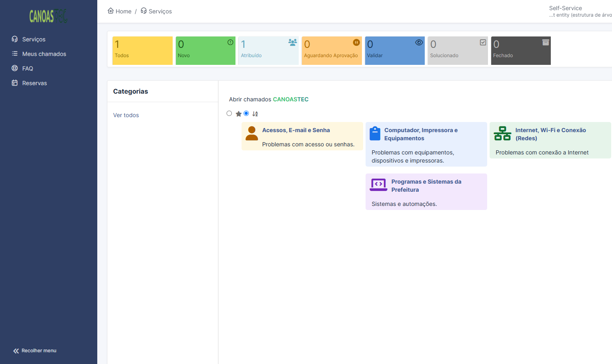Click the green Novo status tile

click(205, 51)
